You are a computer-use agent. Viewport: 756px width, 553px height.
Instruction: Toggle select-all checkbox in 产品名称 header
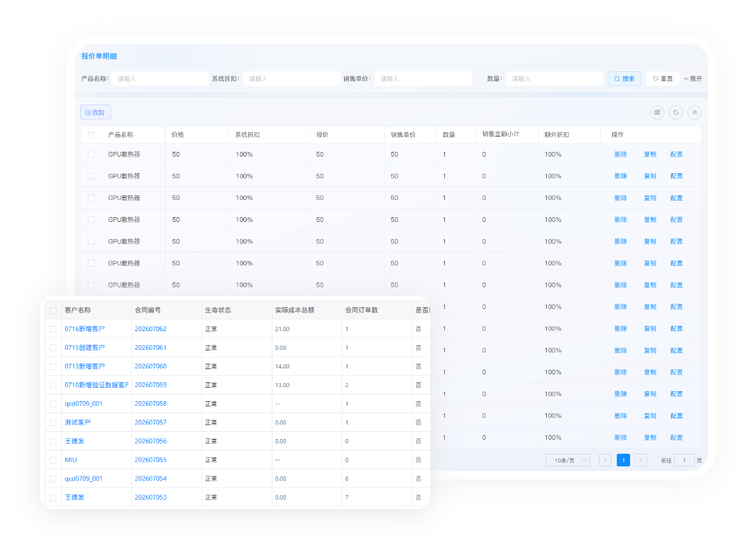point(91,135)
